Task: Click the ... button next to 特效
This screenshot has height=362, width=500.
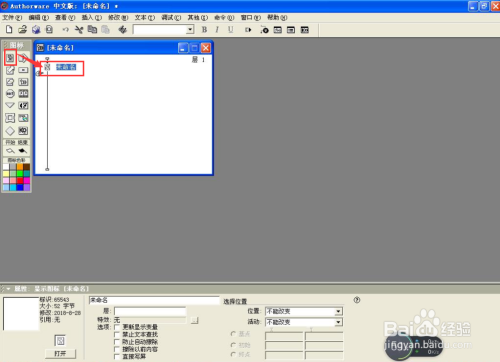Action: point(194,320)
